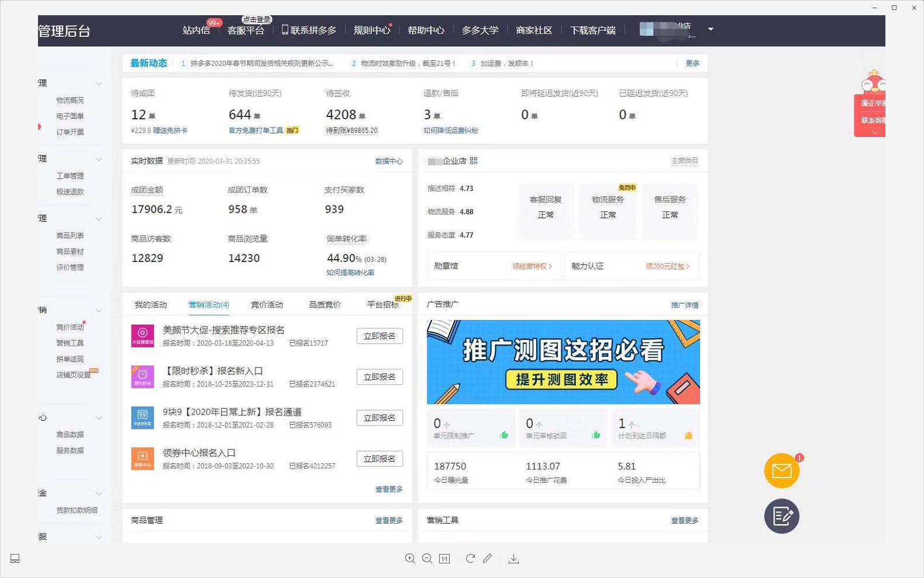Image resolution: width=924 pixels, height=578 pixels.
Task: Open 查看更多 under activity list
Action: (x=389, y=489)
